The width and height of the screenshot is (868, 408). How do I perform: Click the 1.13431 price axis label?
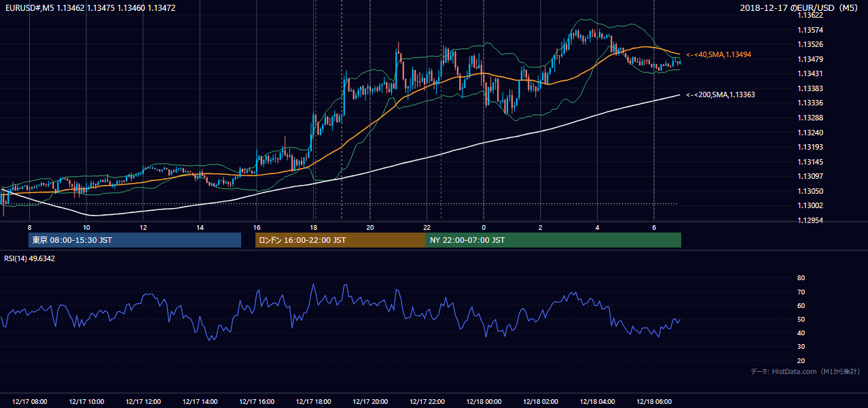point(811,73)
